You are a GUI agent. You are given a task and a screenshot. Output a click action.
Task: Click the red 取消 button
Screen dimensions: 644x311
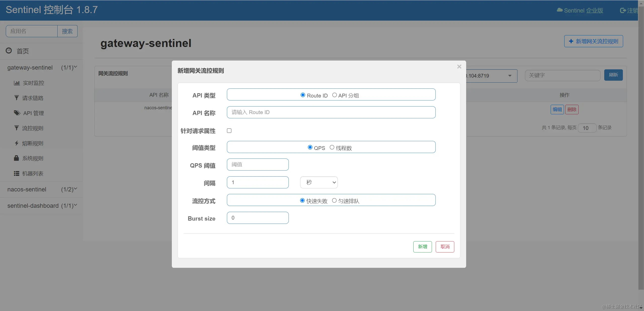pyautogui.click(x=445, y=247)
